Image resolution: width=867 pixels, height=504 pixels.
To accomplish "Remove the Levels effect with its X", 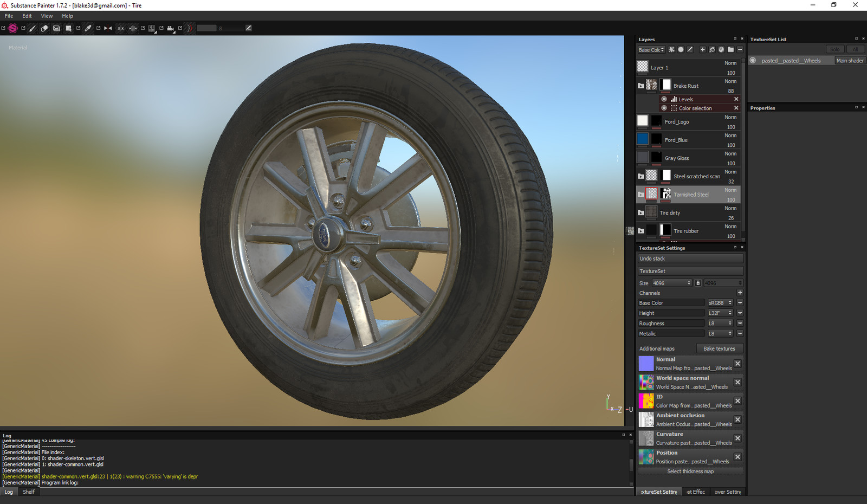I will (x=736, y=99).
